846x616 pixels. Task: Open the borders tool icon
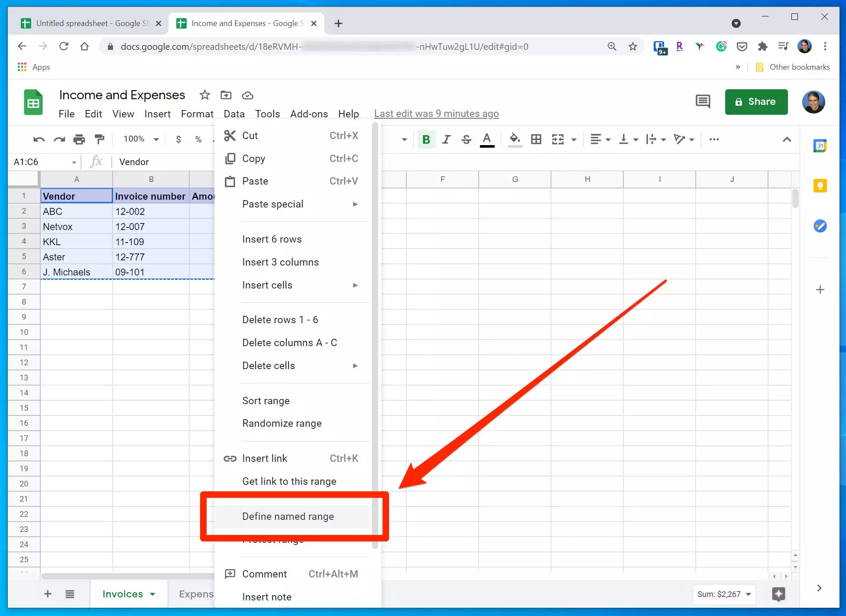click(536, 139)
